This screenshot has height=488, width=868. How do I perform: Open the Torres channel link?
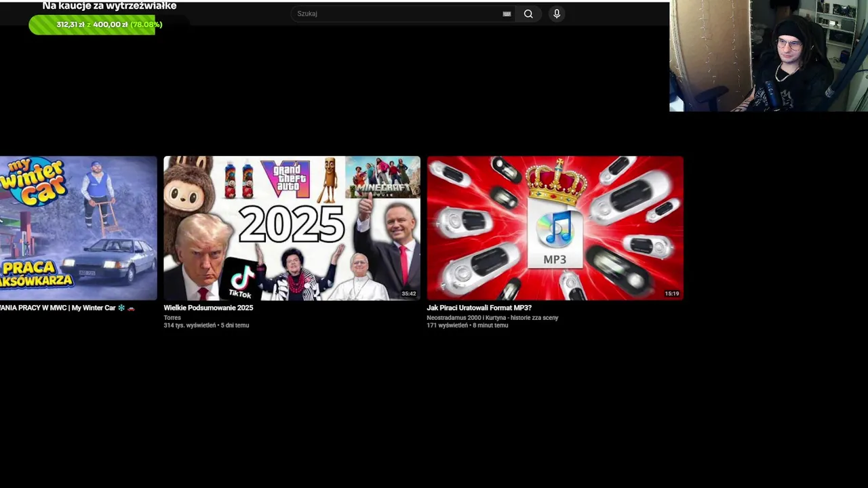pos(172,317)
